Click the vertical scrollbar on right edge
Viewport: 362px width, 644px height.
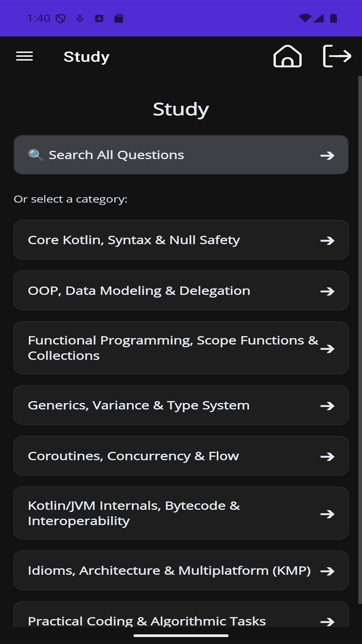pos(360,339)
